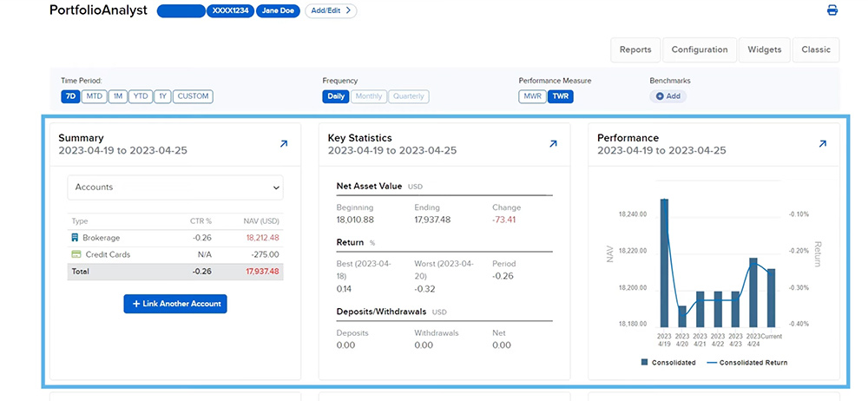Click Link Another Account button
This screenshot has height=401, width=868.
[x=175, y=304]
